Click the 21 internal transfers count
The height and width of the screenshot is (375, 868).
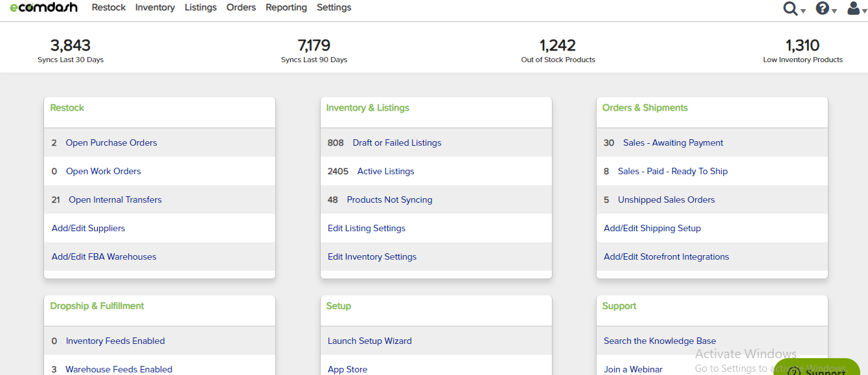pos(56,199)
